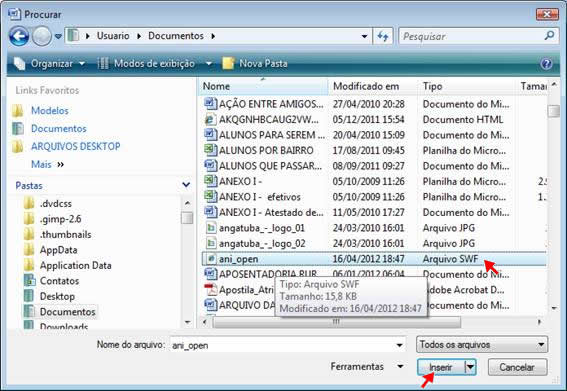This screenshot has width=567, height=391.
Task: Open Modelos favorite link
Action: tap(50, 111)
